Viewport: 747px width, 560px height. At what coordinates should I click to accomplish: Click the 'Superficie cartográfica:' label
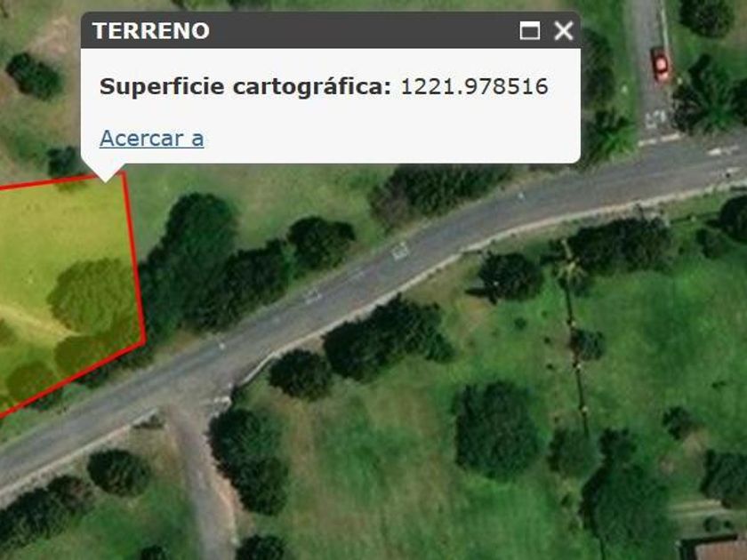click(x=245, y=87)
